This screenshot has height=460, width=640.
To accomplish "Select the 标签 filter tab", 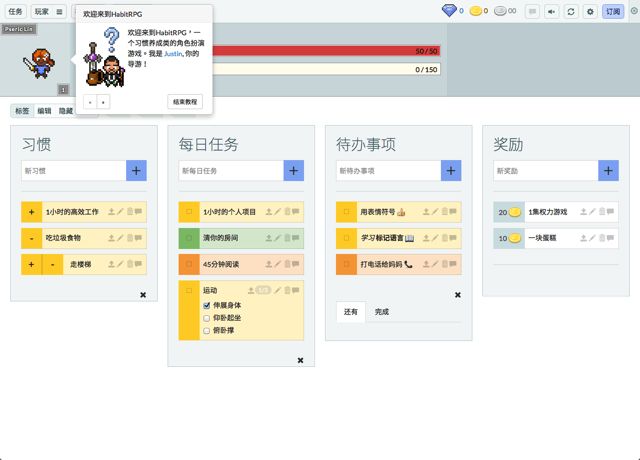I will pyautogui.click(x=22, y=111).
